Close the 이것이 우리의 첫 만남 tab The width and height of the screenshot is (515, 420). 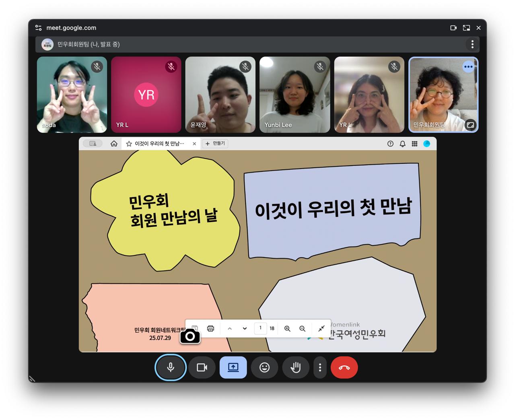(x=194, y=144)
